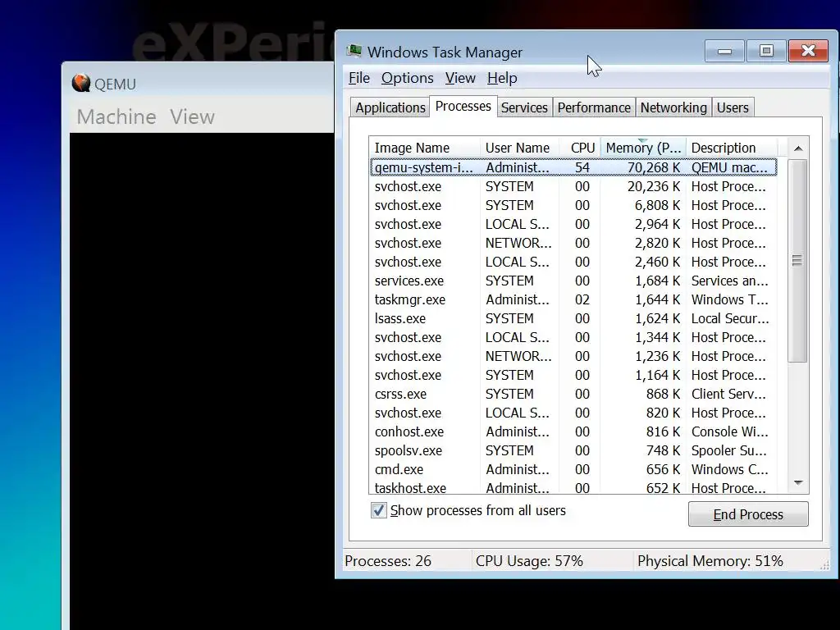Click the End Process button

pyautogui.click(x=748, y=514)
